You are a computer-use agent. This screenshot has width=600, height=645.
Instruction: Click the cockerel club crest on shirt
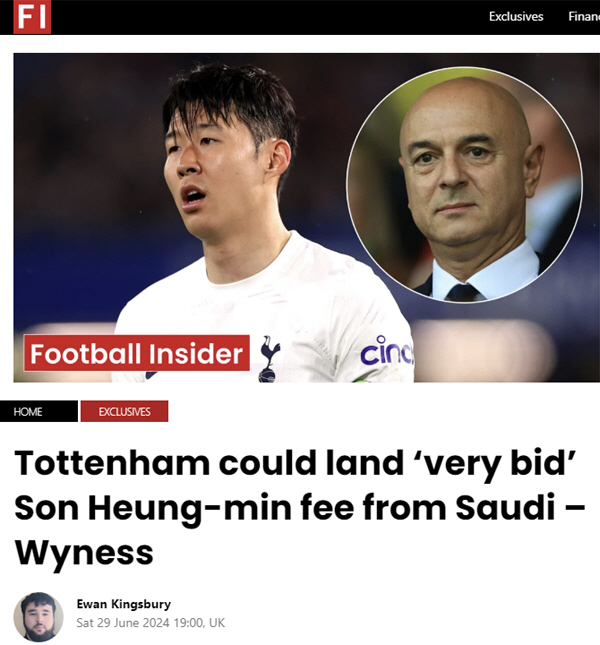click(x=269, y=359)
